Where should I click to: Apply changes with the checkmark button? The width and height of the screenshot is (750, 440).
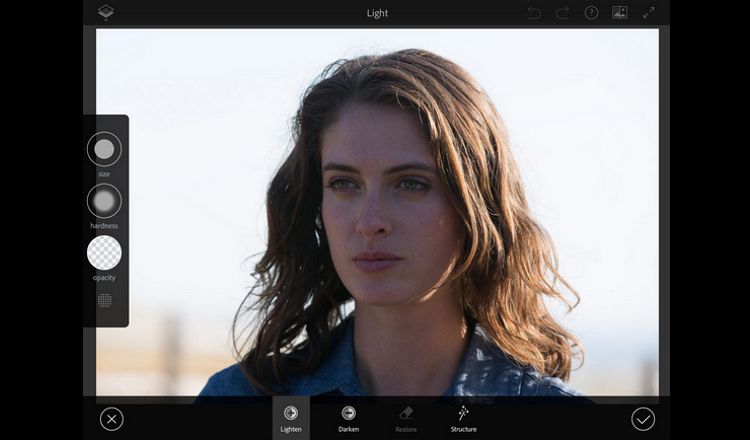[643, 419]
